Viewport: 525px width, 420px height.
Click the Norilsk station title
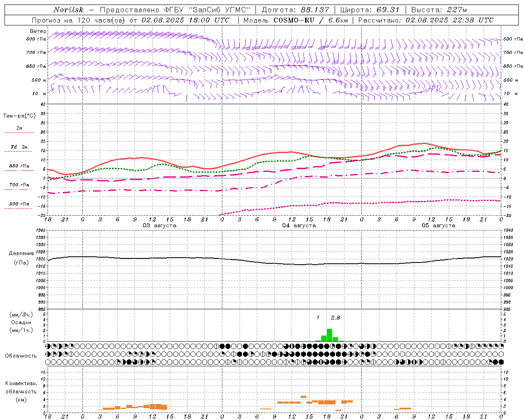68,10
